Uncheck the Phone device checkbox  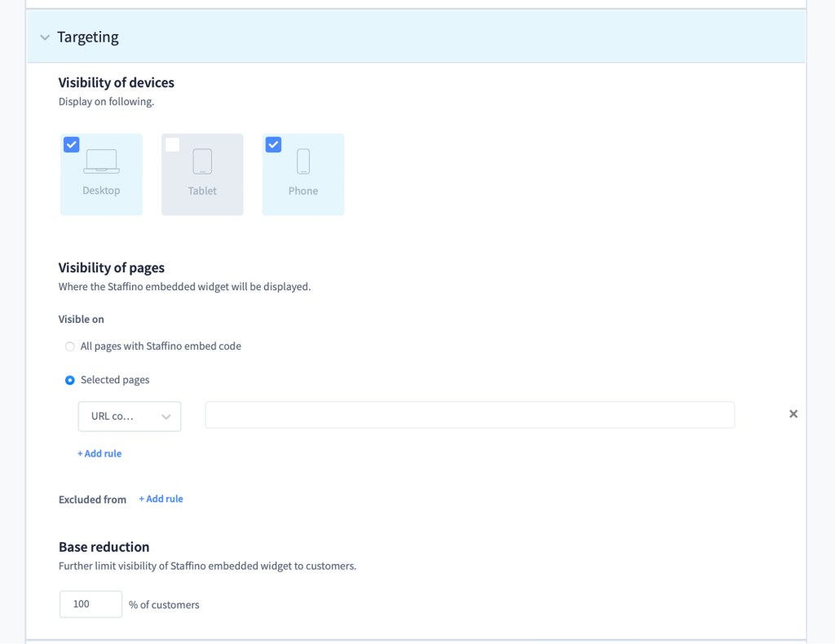point(273,144)
